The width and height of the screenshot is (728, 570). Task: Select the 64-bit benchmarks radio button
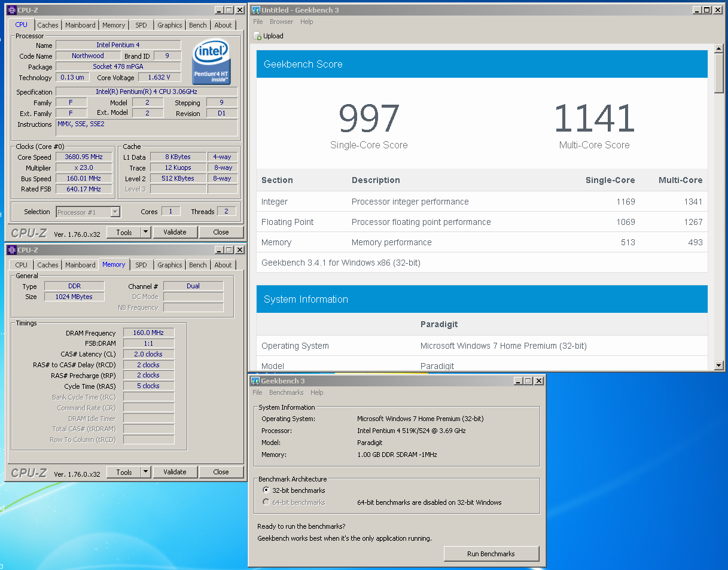click(x=266, y=502)
